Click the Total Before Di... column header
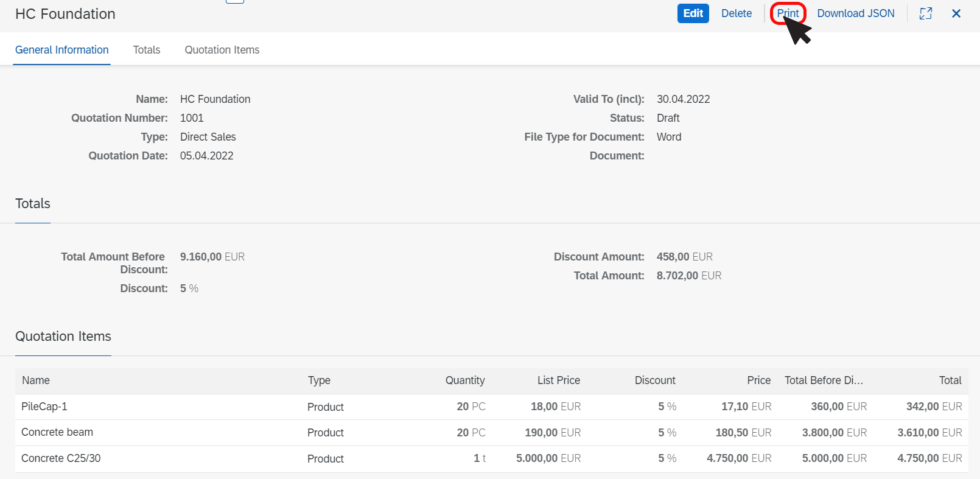 (824, 380)
